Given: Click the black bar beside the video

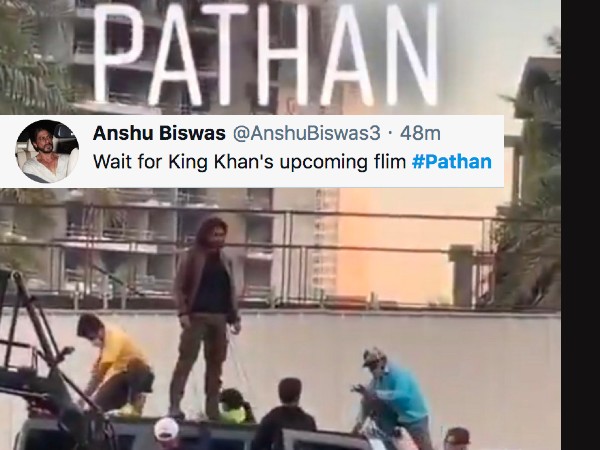Looking at the screenshot, I should coord(580,225).
